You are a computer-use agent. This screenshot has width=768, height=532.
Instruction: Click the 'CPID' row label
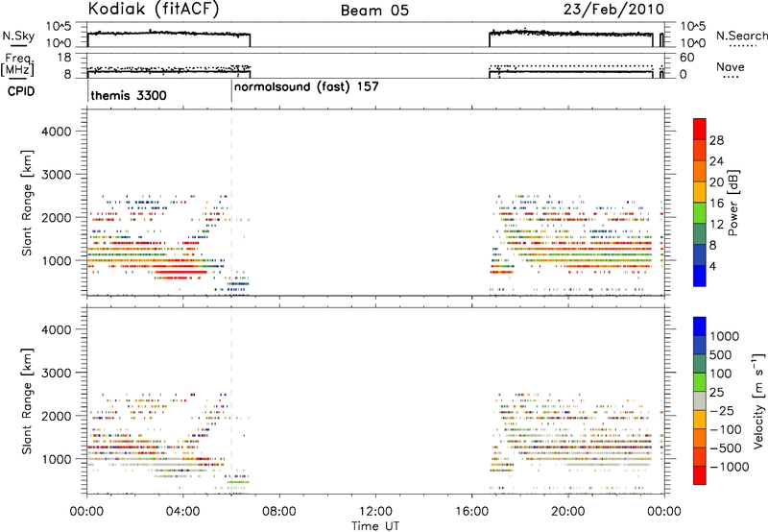(21, 91)
